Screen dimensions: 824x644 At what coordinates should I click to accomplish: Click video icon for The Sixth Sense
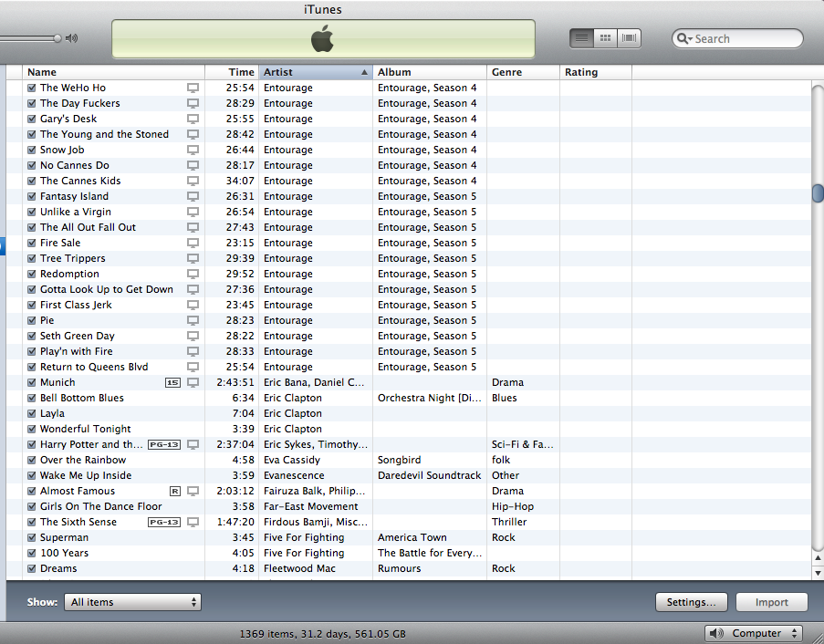tap(193, 522)
